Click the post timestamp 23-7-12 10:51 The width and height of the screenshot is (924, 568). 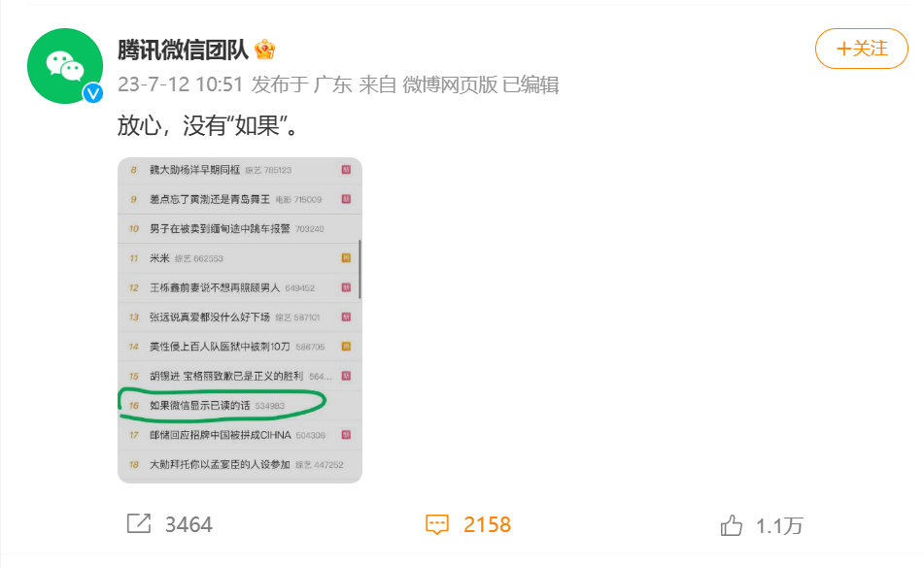181,84
